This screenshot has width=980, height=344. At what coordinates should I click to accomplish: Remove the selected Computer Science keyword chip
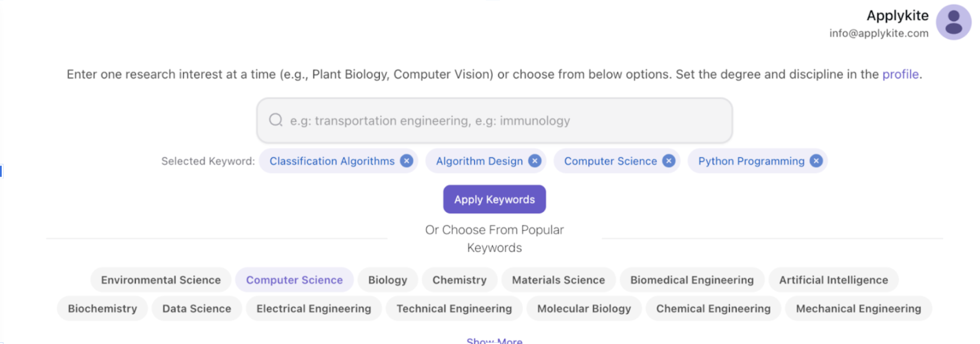(x=669, y=161)
